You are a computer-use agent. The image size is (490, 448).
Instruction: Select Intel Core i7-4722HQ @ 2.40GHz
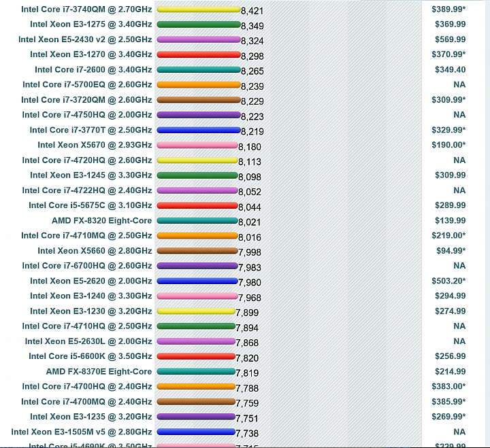[x=87, y=190]
